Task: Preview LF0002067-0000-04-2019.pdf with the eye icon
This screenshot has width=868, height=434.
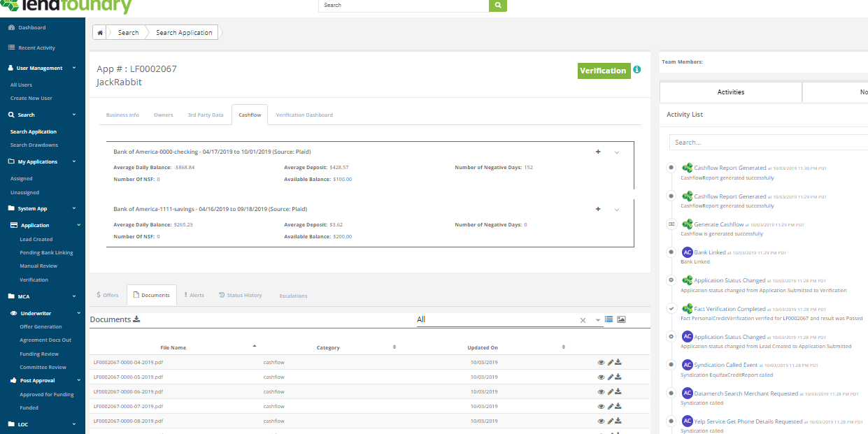Action: [x=600, y=362]
